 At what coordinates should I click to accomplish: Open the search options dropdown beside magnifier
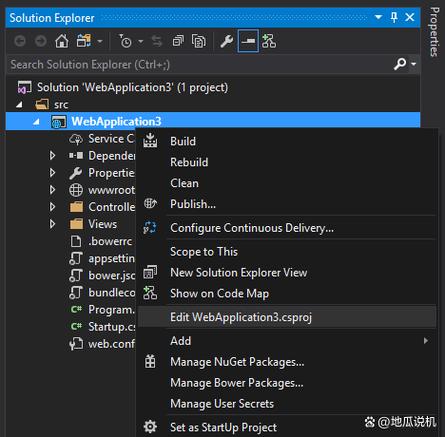click(414, 64)
